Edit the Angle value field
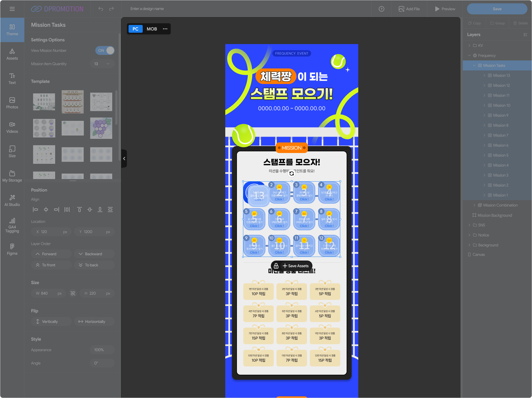The image size is (532, 398). (102, 363)
